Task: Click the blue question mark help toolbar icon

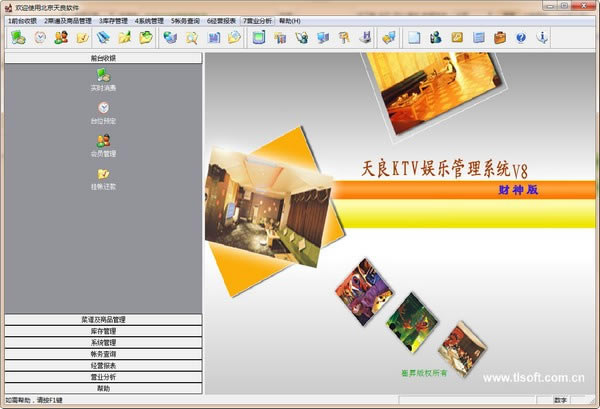Action: [x=520, y=37]
